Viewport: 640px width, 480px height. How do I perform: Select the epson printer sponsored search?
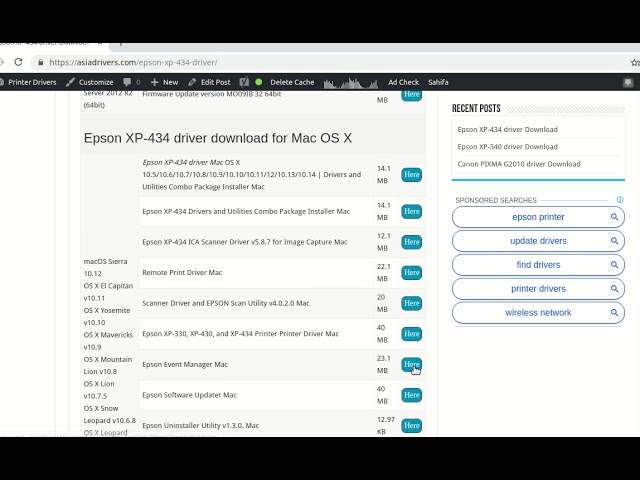[538, 217]
